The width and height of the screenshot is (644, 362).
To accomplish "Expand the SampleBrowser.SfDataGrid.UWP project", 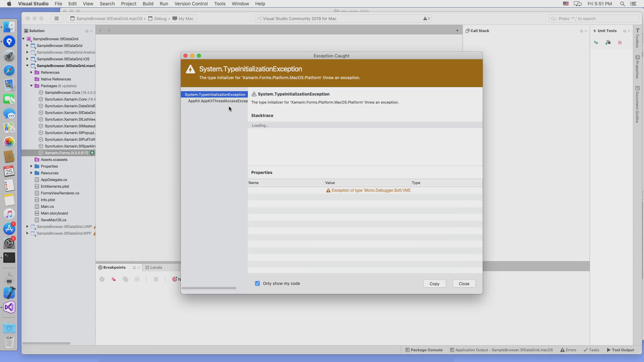I will coord(28,227).
